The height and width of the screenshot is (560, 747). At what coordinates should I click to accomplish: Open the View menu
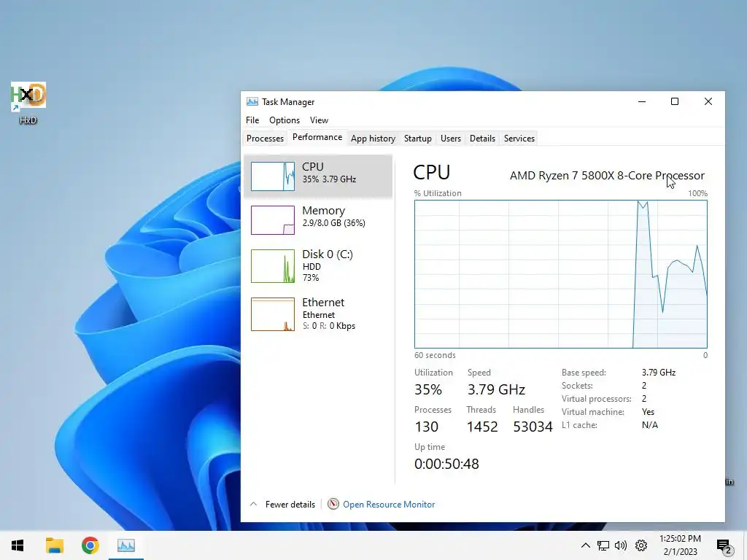click(320, 120)
